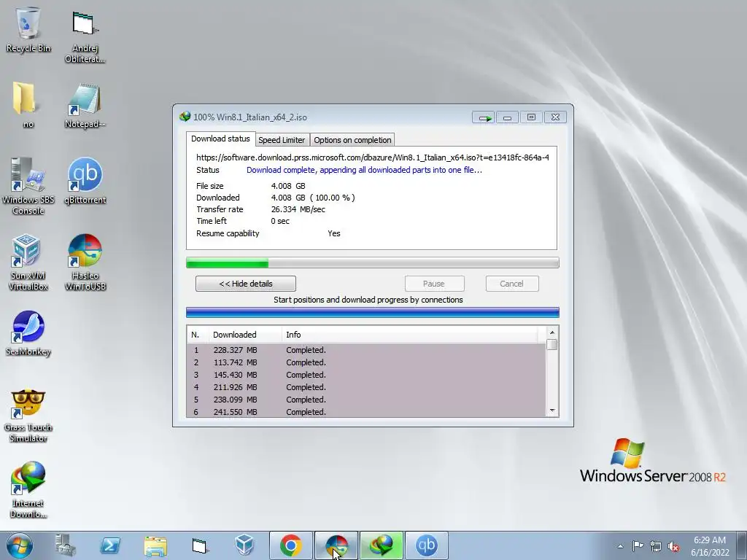Click the connections list scrollbar thumb
747x560 pixels.
pos(552,345)
